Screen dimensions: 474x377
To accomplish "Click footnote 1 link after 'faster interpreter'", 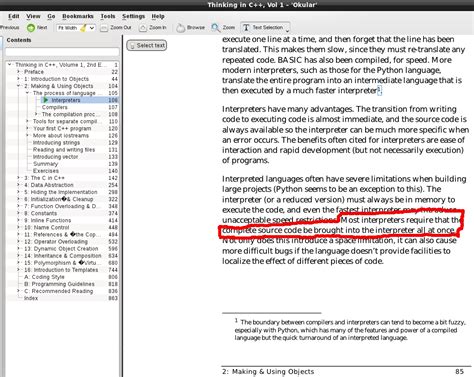I will coord(379,90).
